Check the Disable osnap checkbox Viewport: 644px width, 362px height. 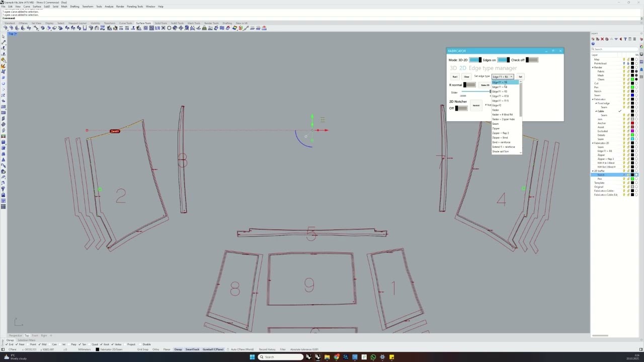point(140,344)
